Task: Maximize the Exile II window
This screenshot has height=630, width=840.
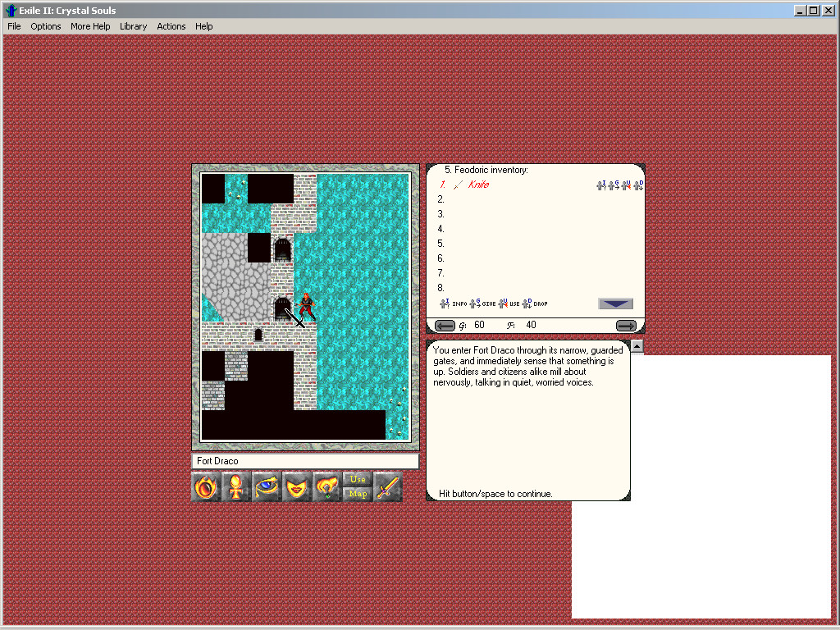Action: coord(814,10)
